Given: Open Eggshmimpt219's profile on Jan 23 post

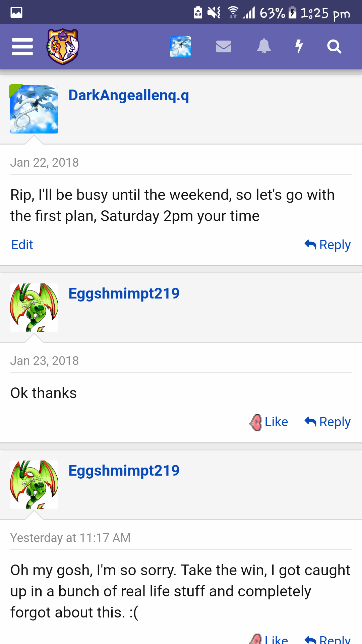Looking at the screenshot, I should click(x=124, y=293).
